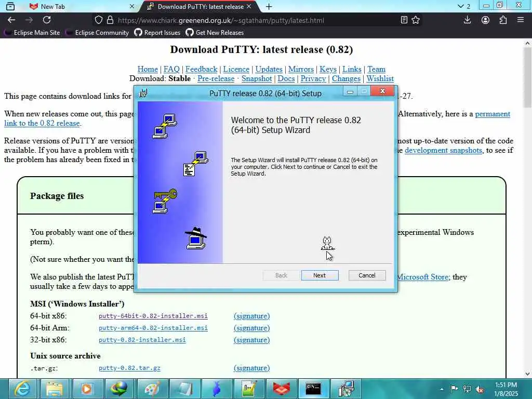Open signature link for .tar.gz archive
The height and width of the screenshot is (399, 532).
pos(252,368)
